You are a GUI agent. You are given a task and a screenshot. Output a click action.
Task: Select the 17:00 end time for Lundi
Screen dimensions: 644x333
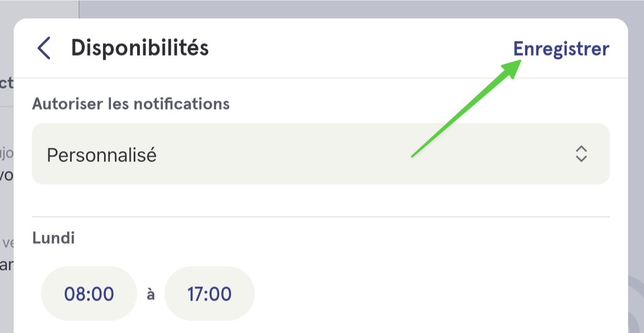click(209, 294)
